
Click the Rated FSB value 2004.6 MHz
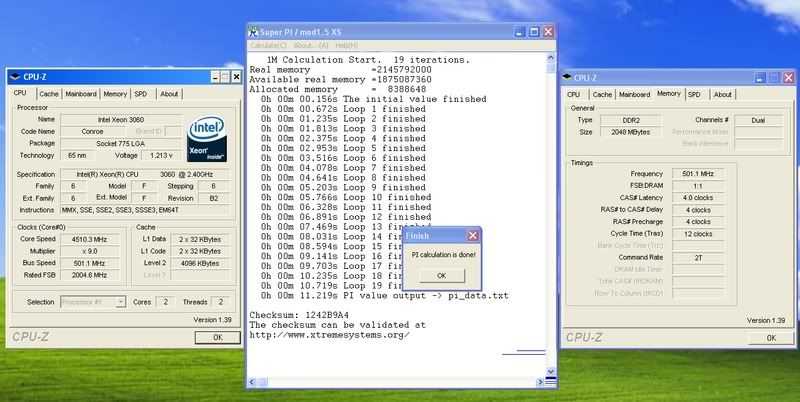[90, 275]
